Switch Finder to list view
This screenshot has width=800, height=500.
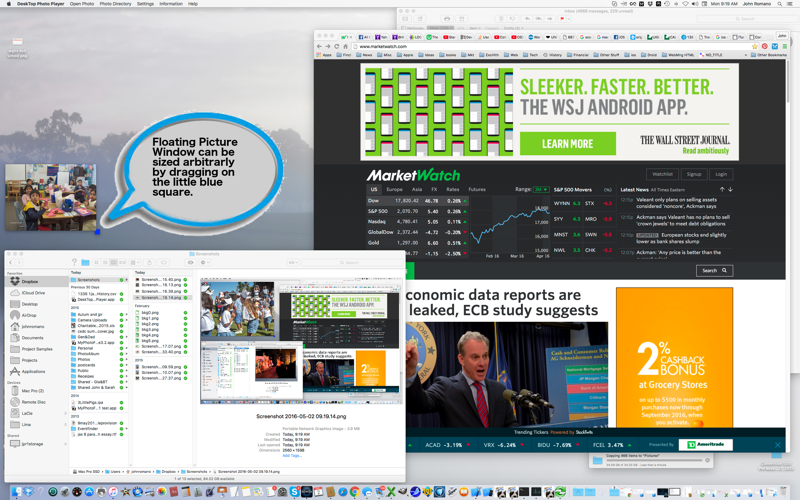click(x=105, y=262)
